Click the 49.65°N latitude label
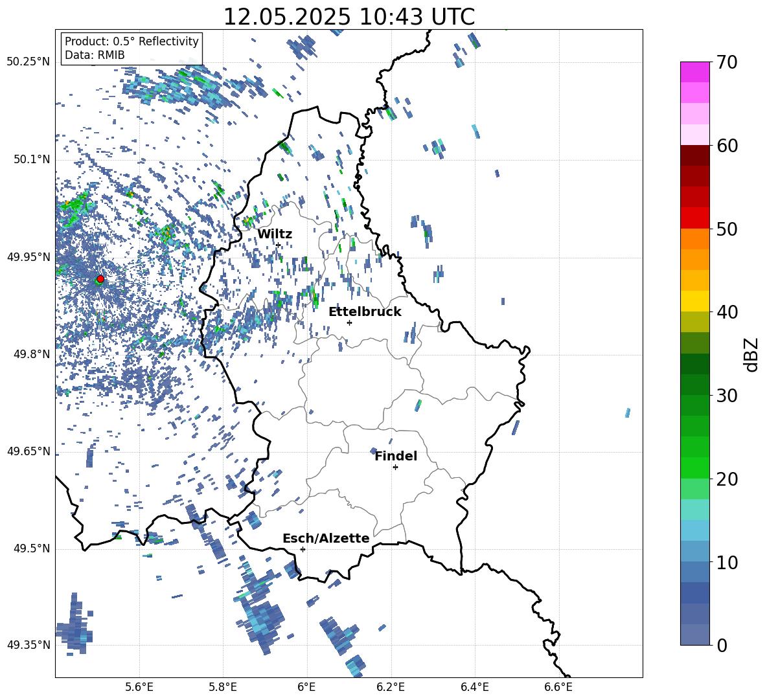The height and width of the screenshot is (700, 767). [28, 451]
